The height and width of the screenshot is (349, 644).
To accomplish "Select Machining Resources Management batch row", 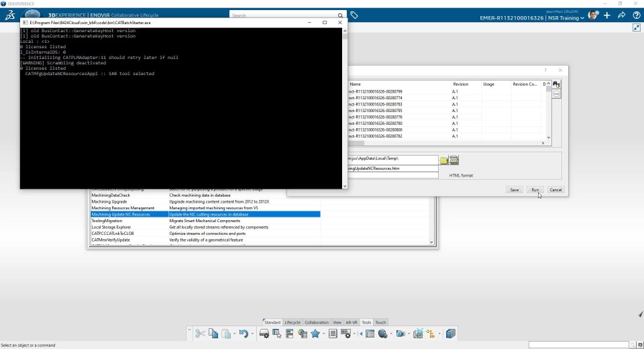I will 205,208.
